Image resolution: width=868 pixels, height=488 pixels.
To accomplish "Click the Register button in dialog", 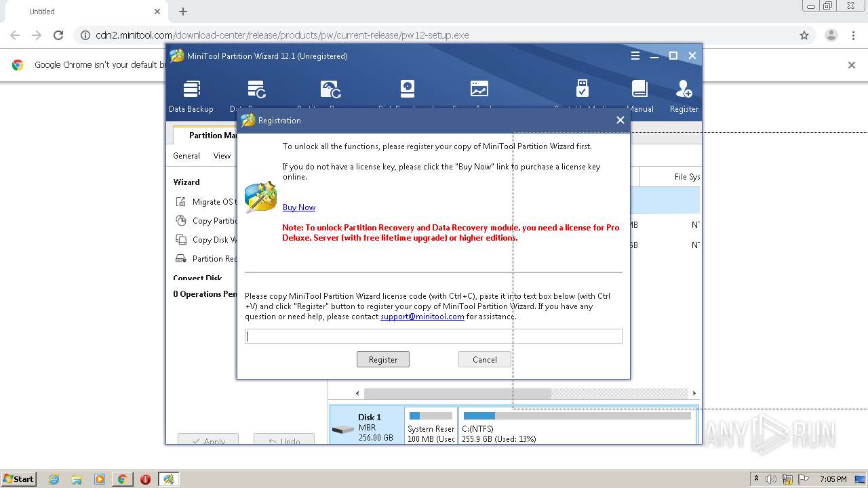I will (x=383, y=359).
